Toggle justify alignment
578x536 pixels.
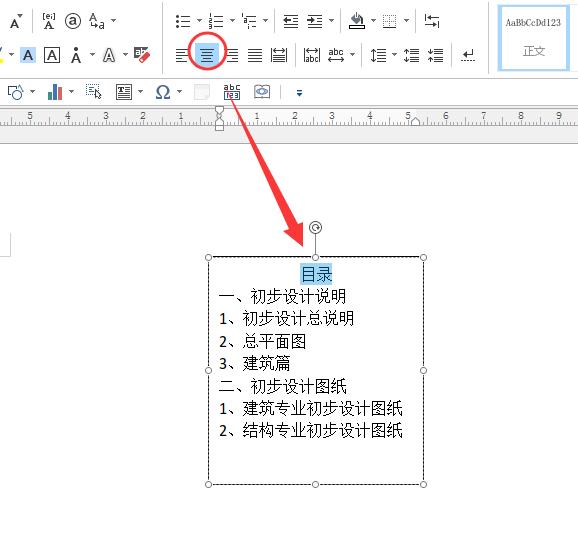click(255, 55)
